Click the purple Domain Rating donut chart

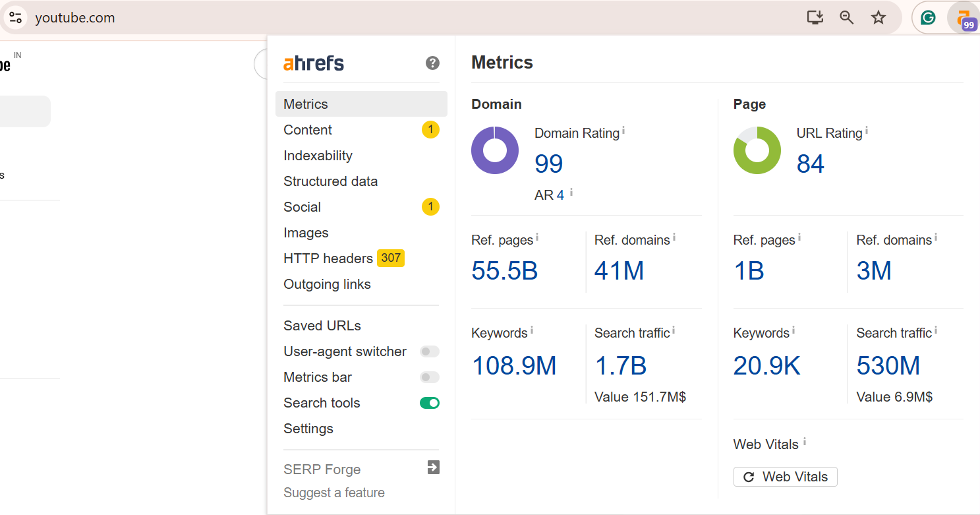pyautogui.click(x=495, y=150)
